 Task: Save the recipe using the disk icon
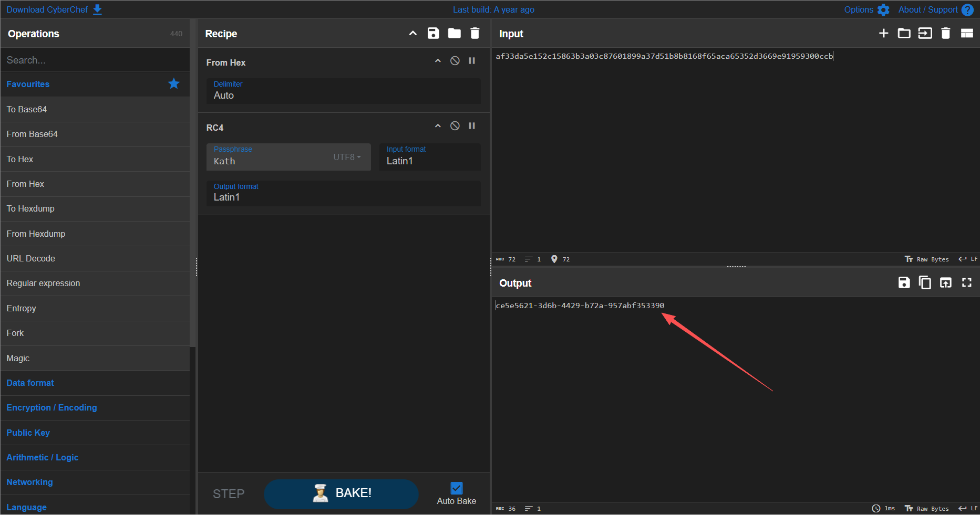click(433, 34)
